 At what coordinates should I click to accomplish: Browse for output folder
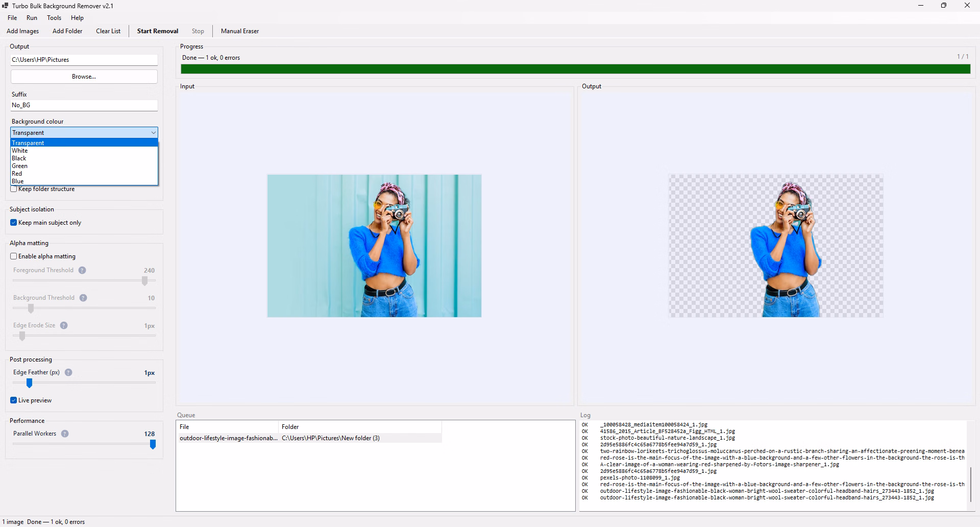coord(84,77)
